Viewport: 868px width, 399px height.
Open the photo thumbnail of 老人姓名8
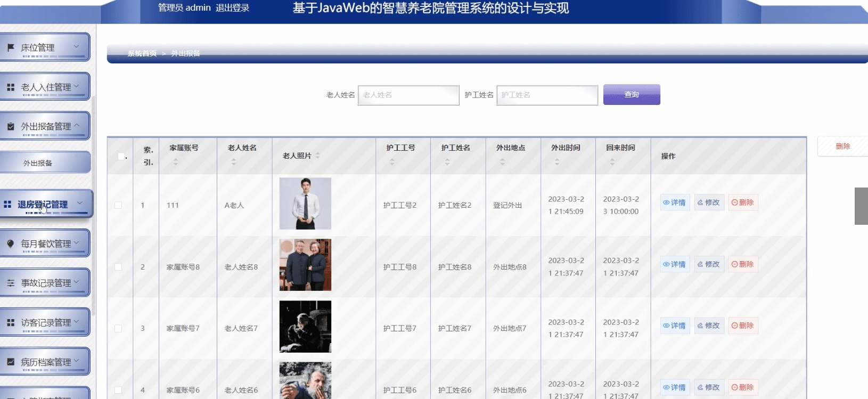[305, 265]
